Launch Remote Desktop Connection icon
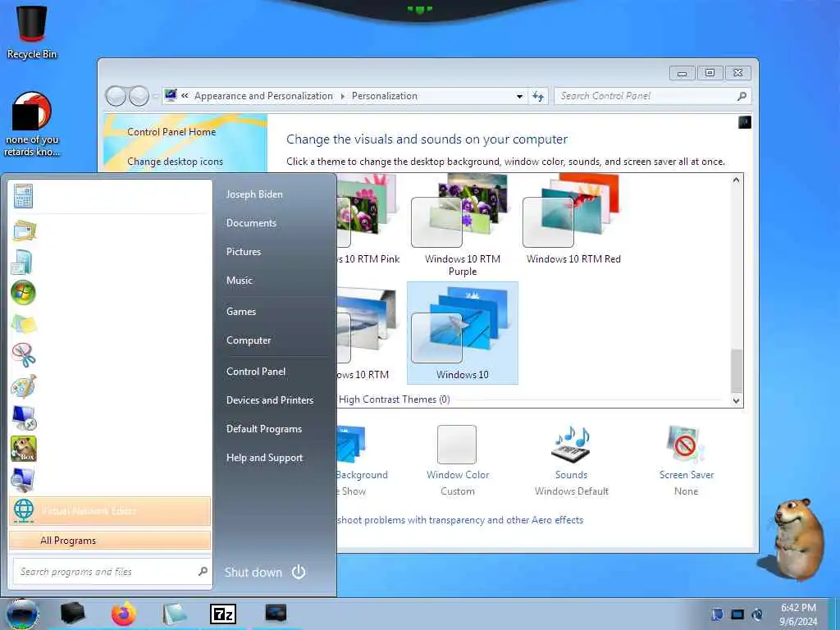The width and height of the screenshot is (840, 630). (x=24, y=418)
